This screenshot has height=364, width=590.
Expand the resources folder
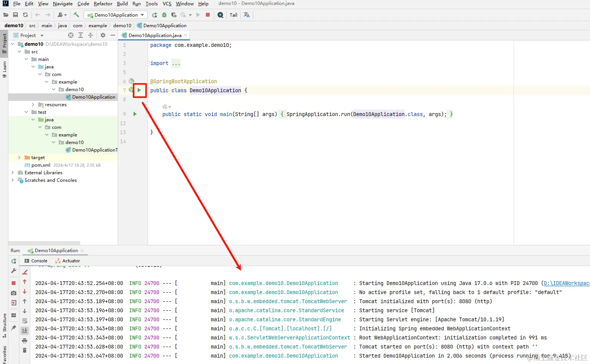(33, 105)
